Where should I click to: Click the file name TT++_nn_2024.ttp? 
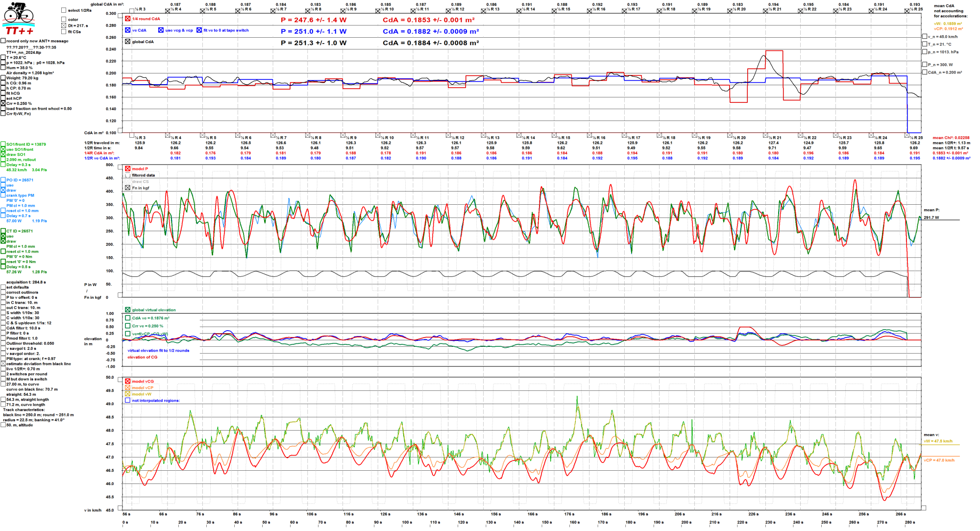(x=24, y=52)
